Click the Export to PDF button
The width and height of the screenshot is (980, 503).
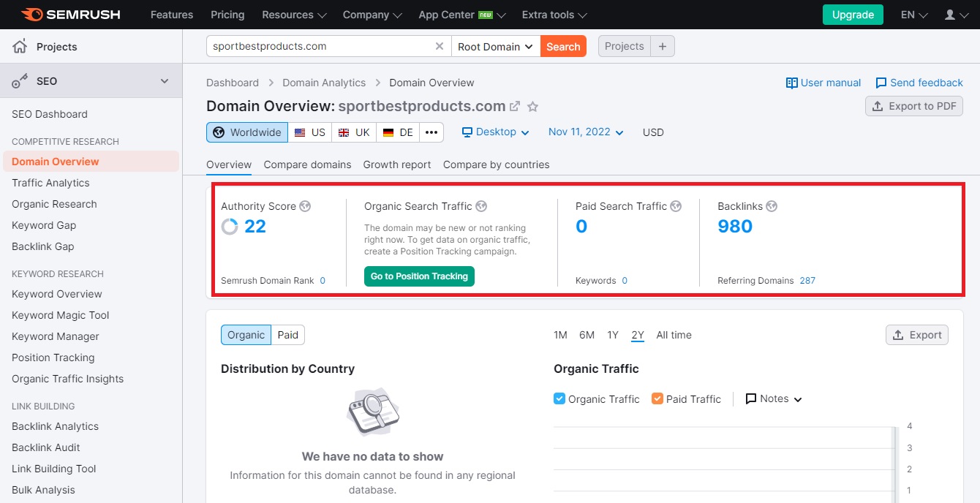pyautogui.click(x=914, y=106)
